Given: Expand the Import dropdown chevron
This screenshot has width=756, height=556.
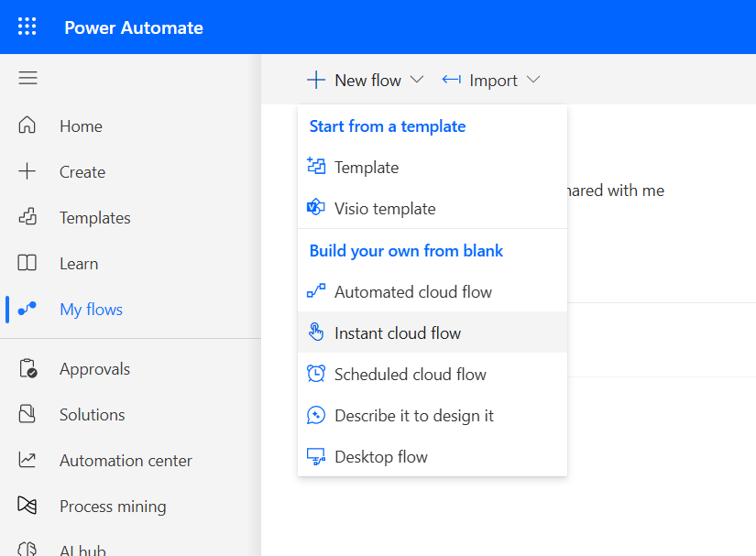Looking at the screenshot, I should click(534, 80).
